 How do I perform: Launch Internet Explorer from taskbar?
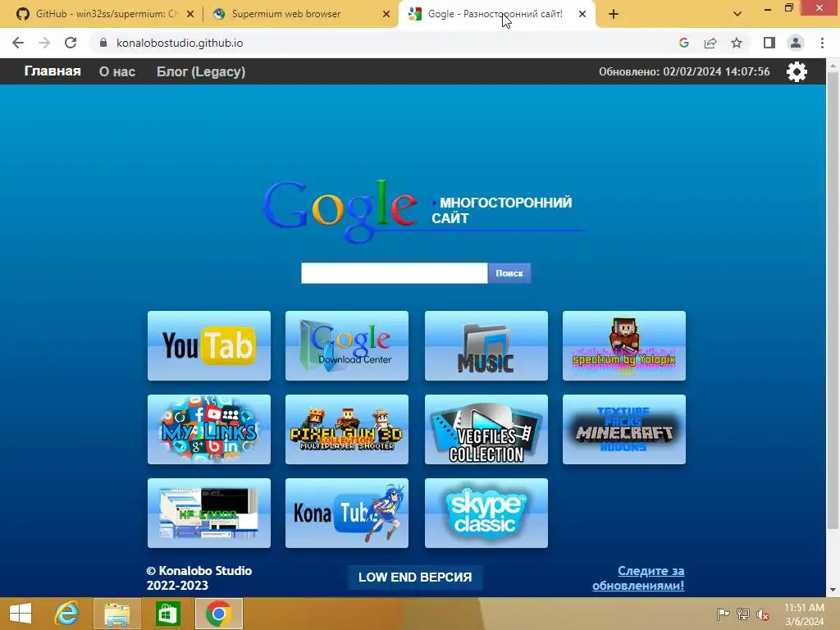pos(67,614)
